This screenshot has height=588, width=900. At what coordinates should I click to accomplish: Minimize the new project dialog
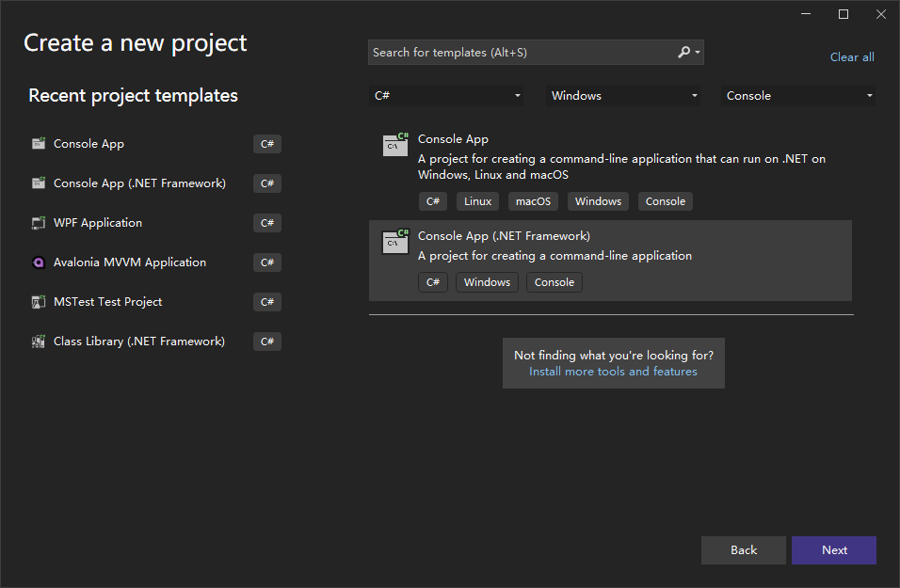point(806,14)
